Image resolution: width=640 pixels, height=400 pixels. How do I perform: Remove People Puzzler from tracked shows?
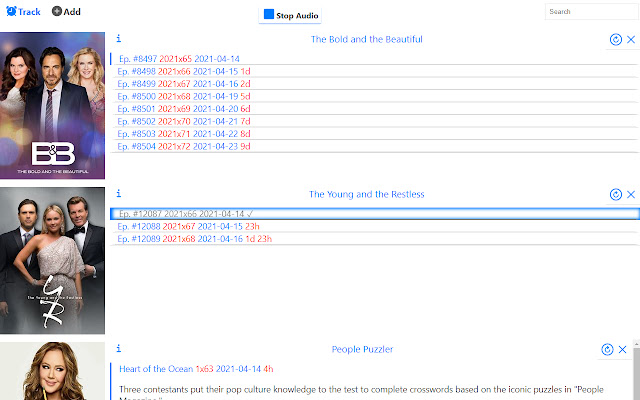click(x=622, y=350)
